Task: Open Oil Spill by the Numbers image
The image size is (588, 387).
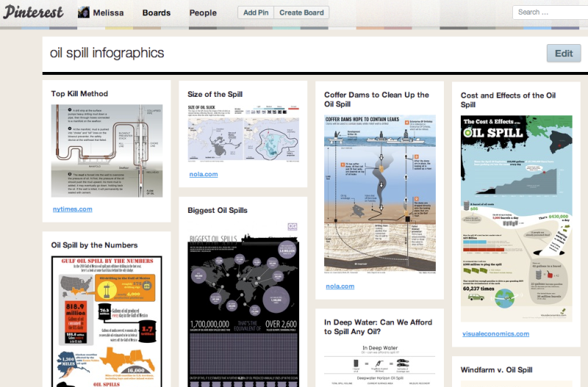Action: [107, 321]
